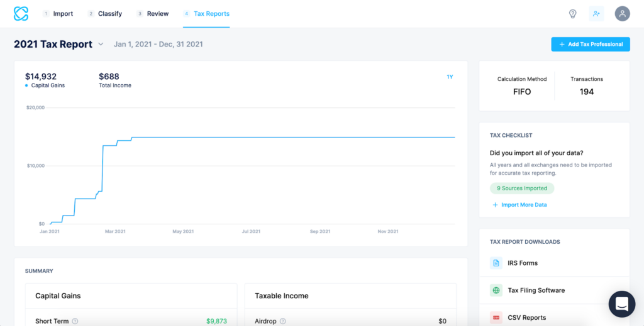The image size is (644, 326).
Task: Go to the Import step tab
Action: point(58,14)
